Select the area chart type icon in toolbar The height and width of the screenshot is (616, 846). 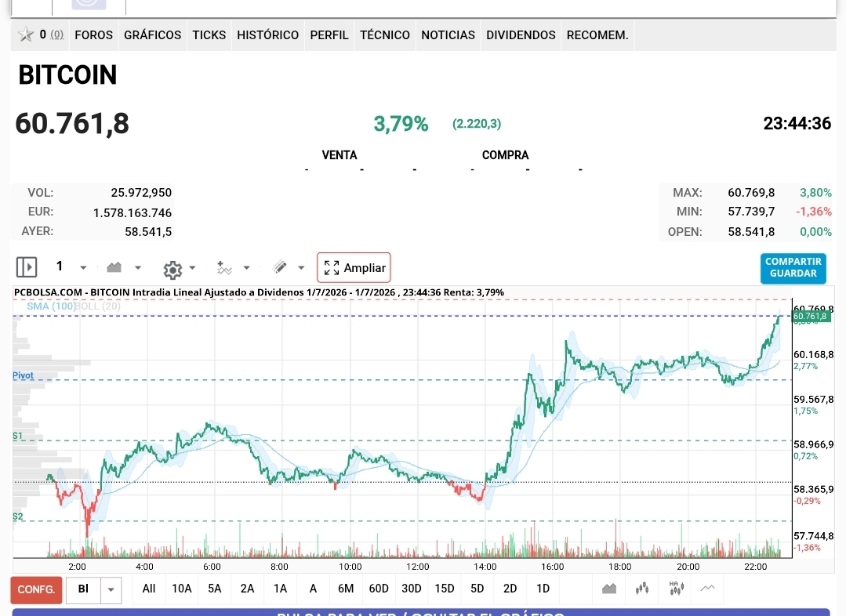tap(114, 267)
